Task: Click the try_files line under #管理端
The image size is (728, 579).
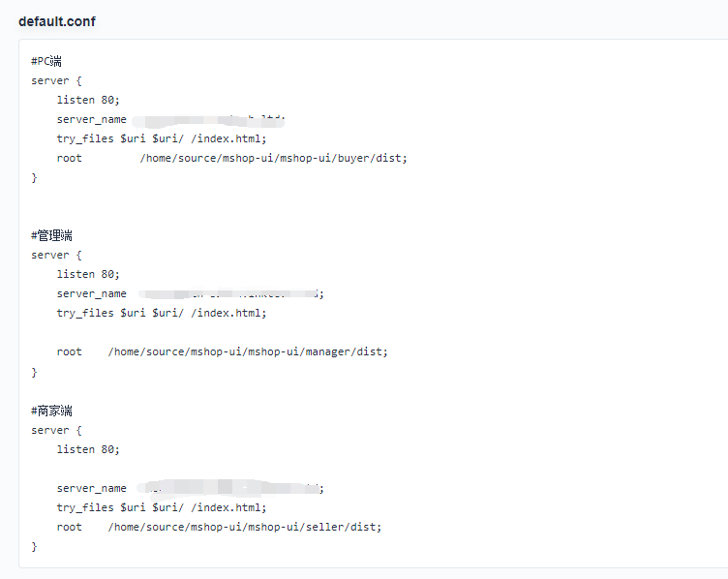Action: click(161, 313)
